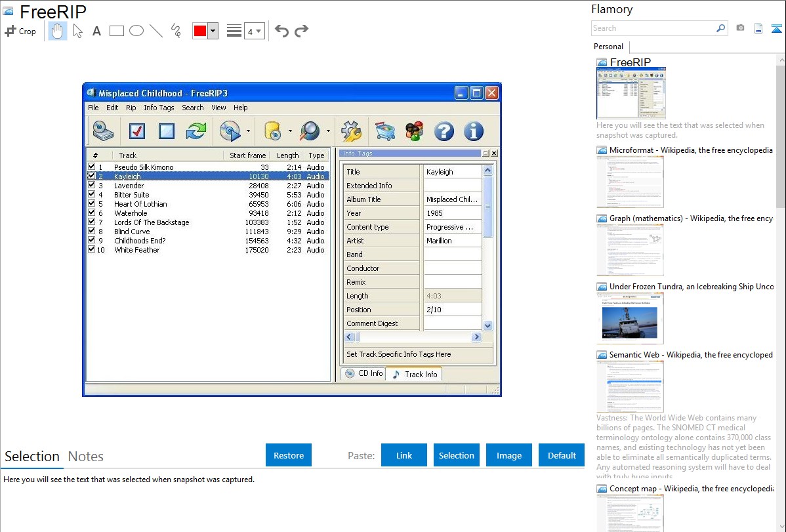
Task: Select the straight line tool
Action: (x=156, y=31)
